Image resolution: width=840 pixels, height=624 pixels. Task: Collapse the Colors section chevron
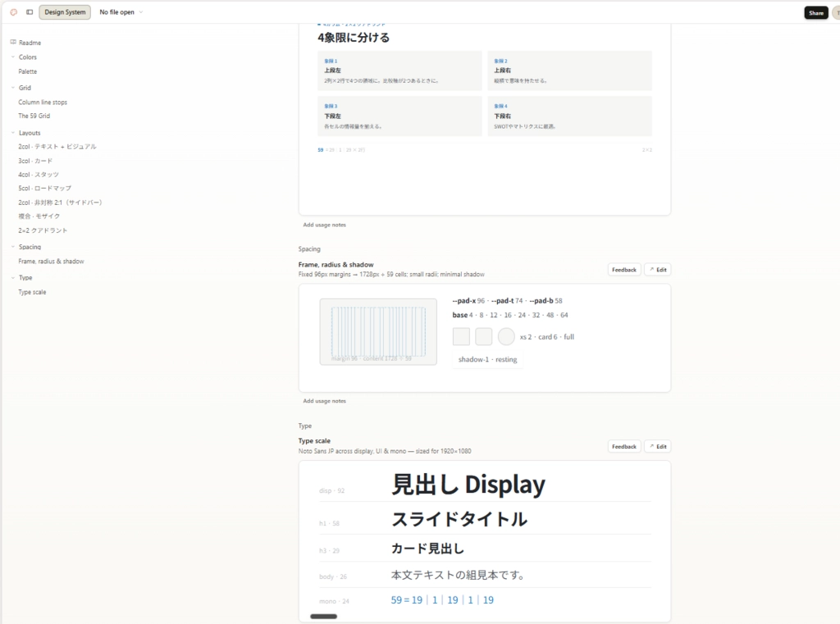pyautogui.click(x=13, y=57)
